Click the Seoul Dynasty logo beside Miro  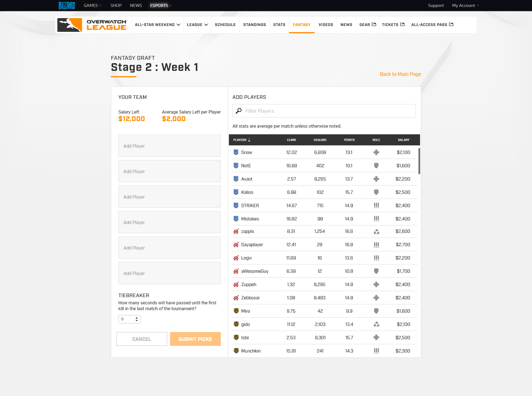pyautogui.click(x=236, y=311)
